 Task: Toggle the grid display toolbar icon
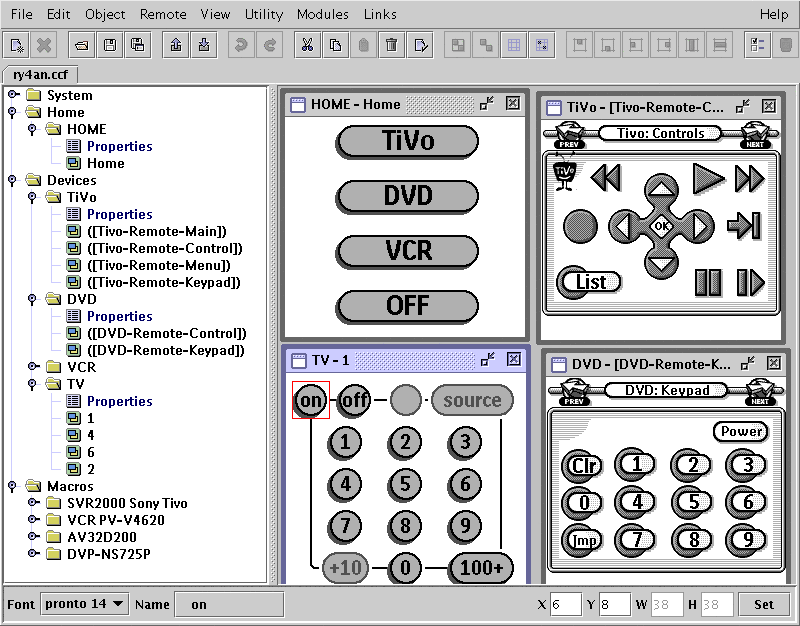(514, 45)
